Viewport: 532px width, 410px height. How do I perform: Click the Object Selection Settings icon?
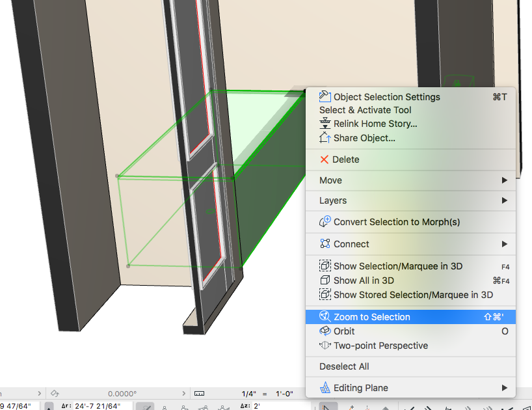325,96
